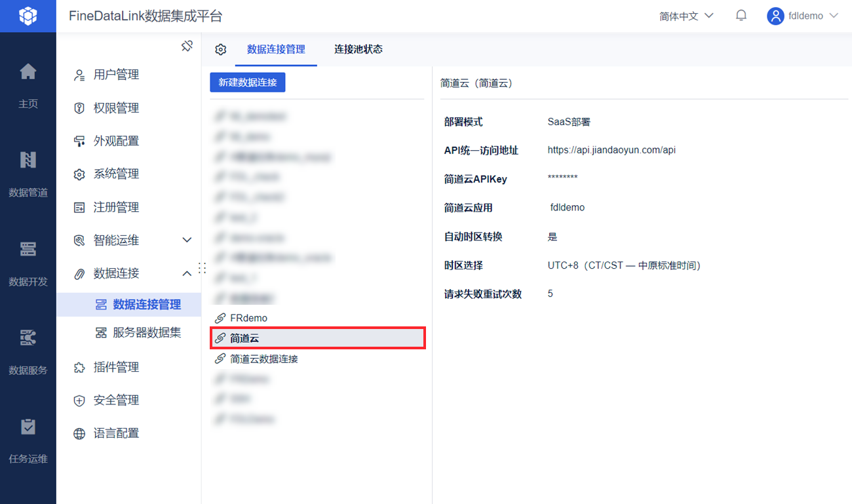Click the 安全管理 shield-plus icon
Image resolution: width=852 pixels, height=504 pixels.
[79, 400]
